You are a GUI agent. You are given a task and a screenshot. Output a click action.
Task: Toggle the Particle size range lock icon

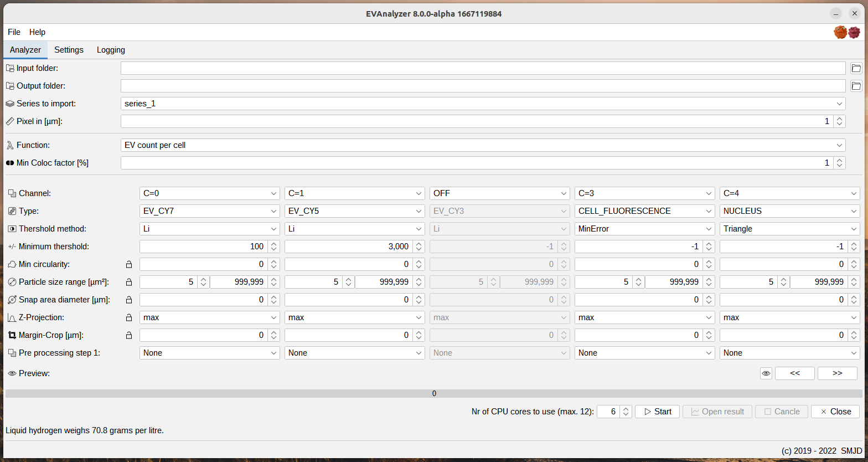coord(129,282)
